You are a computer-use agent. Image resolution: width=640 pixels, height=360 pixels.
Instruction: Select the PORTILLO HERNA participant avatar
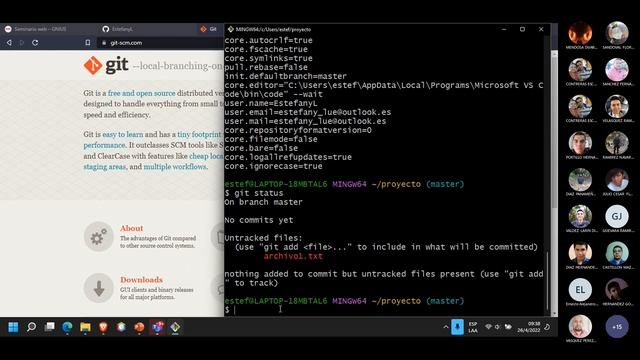click(580, 143)
